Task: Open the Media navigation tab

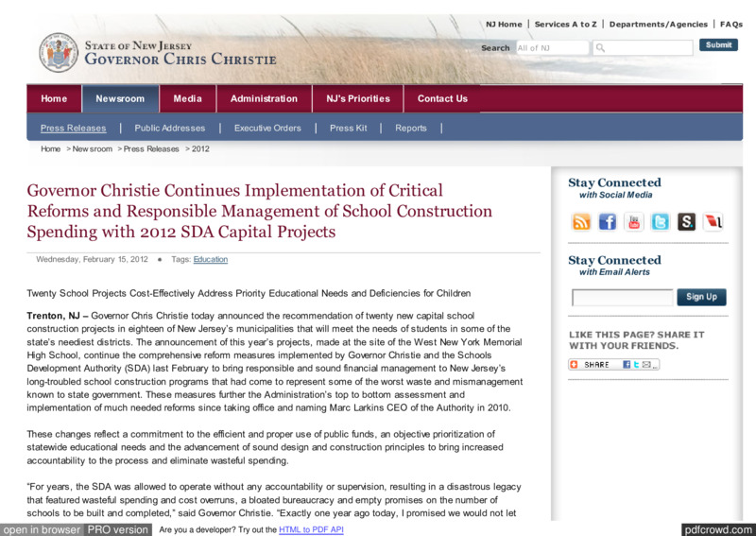Action: click(187, 99)
